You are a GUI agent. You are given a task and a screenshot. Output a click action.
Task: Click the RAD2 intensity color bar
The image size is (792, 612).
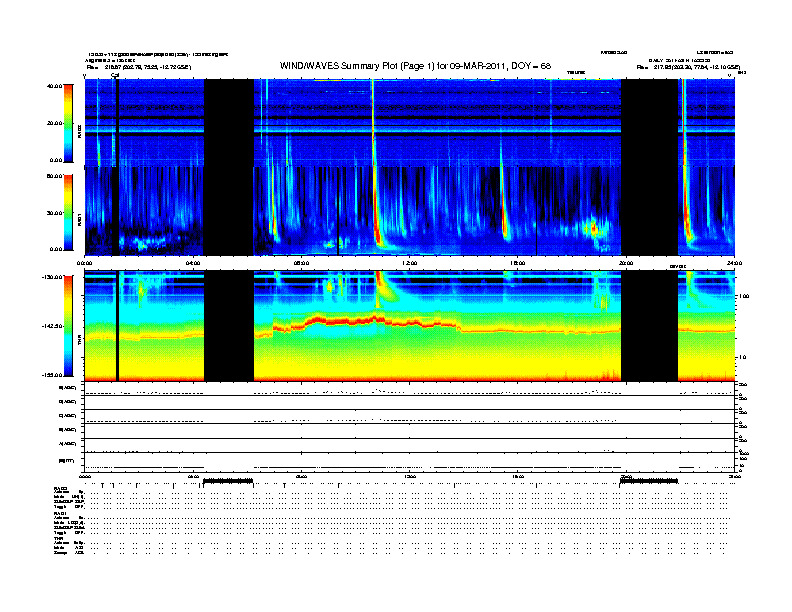(68, 123)
